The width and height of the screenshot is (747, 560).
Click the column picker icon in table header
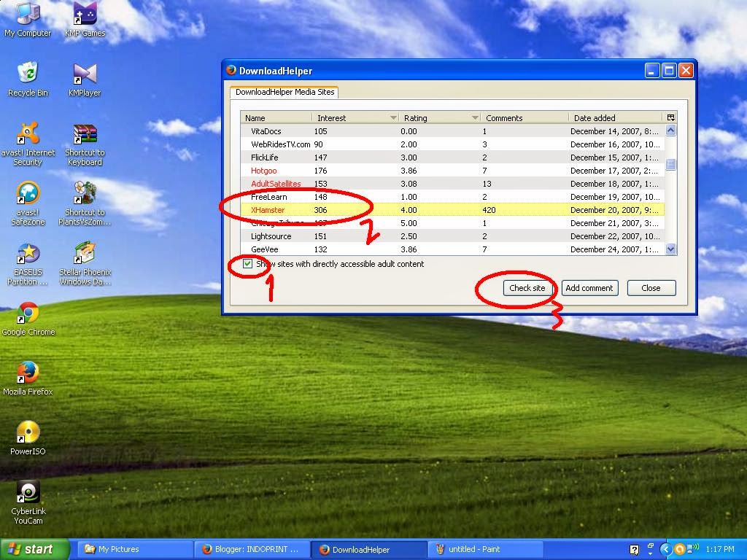click(x=671, y=117)
